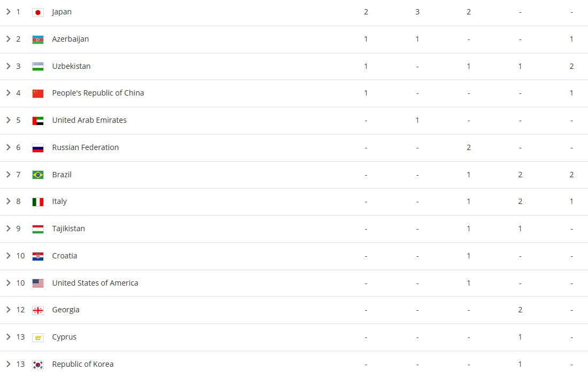Click the United Arab Emirates flag
Screen dimensions: 588x378
pyautogui.click(x=37, y=121)
